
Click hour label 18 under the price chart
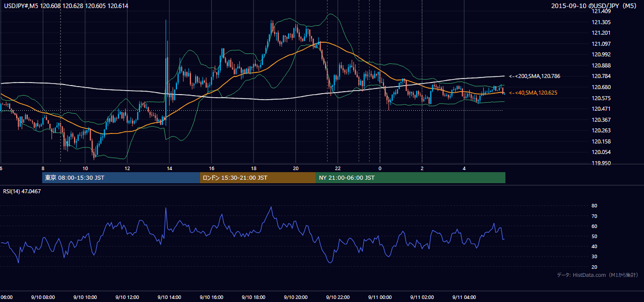pyautogui.click(x=253, y=168)
